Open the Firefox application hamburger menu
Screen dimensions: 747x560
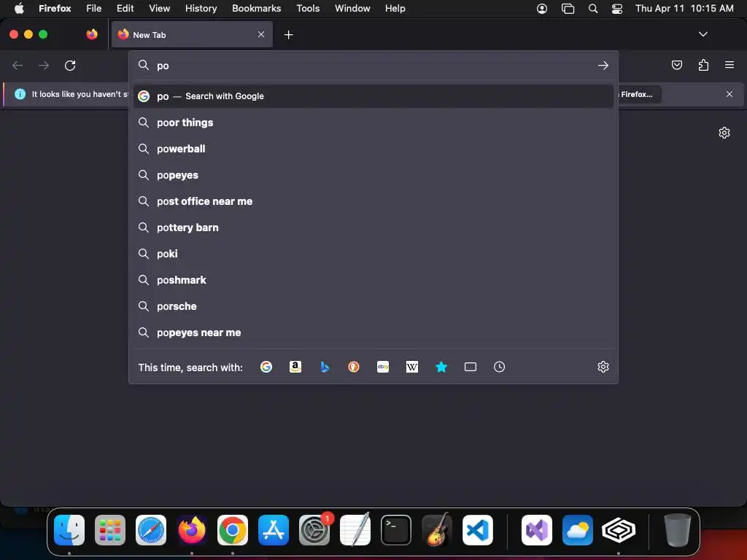[x=729, y=65]
